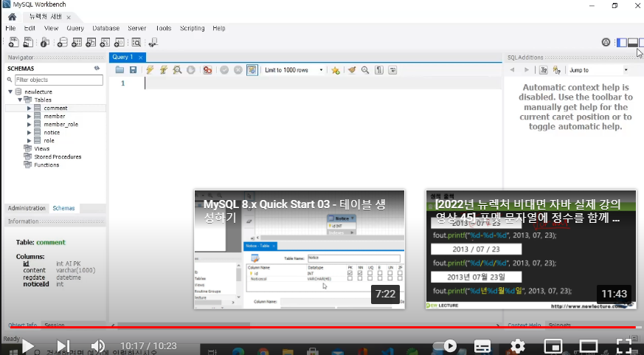Select Stored Procedures in the schema tree

(x=58, y=157)
